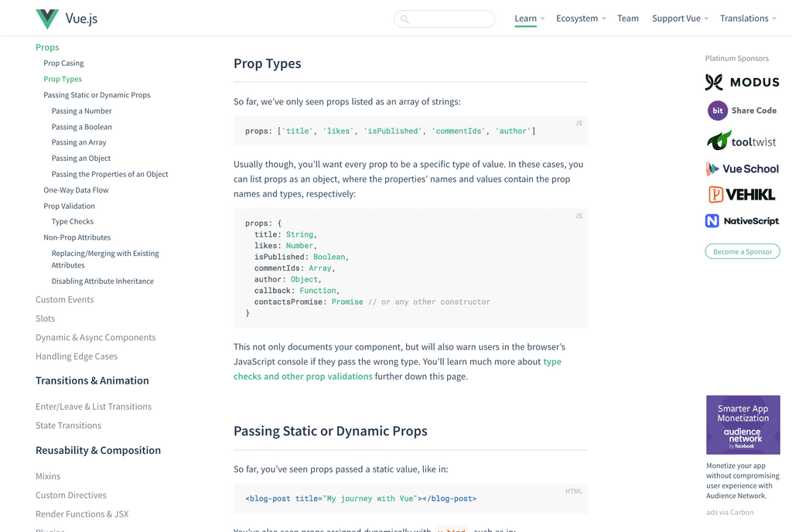Expand the Learn dropdown menu
Viewport: 792px width, 532px height.
click(x=525, y=18)
